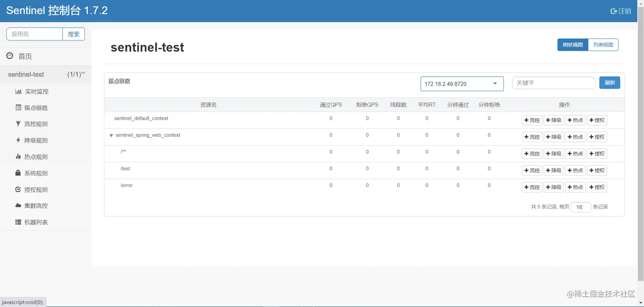Click the 授权规则 check-square icon

18,189
